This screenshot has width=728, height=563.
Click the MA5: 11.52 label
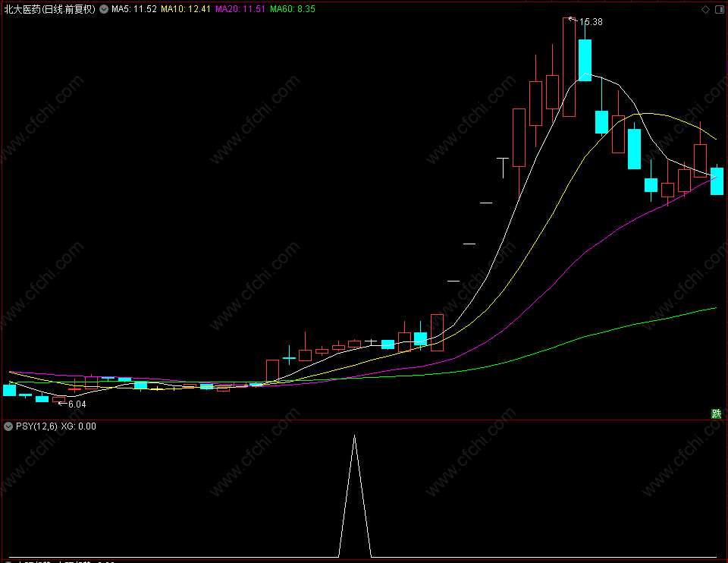coord(134,9)
